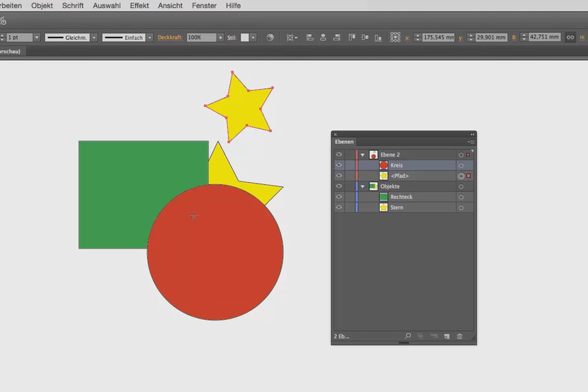Click vertical align top icon
Viewport: 588px width, 392px height.
pyautogui.click(x=351, y=37)
